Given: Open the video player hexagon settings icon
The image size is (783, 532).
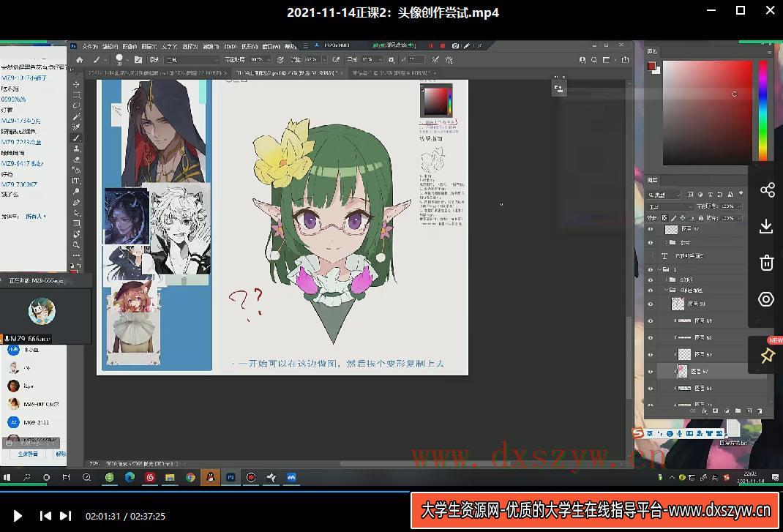Looking at the screenshot, I should tap(766, 299).
